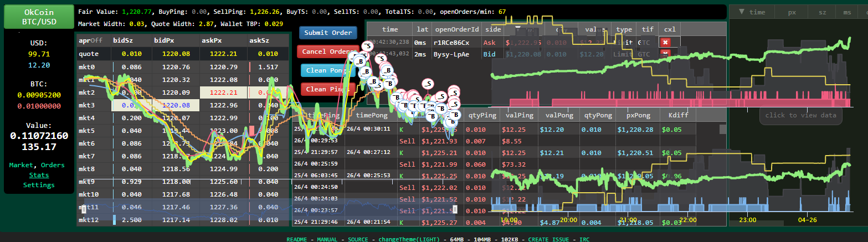
Task: Toggle OkCoin BTC/USD connection button
Action: point(38,17)
